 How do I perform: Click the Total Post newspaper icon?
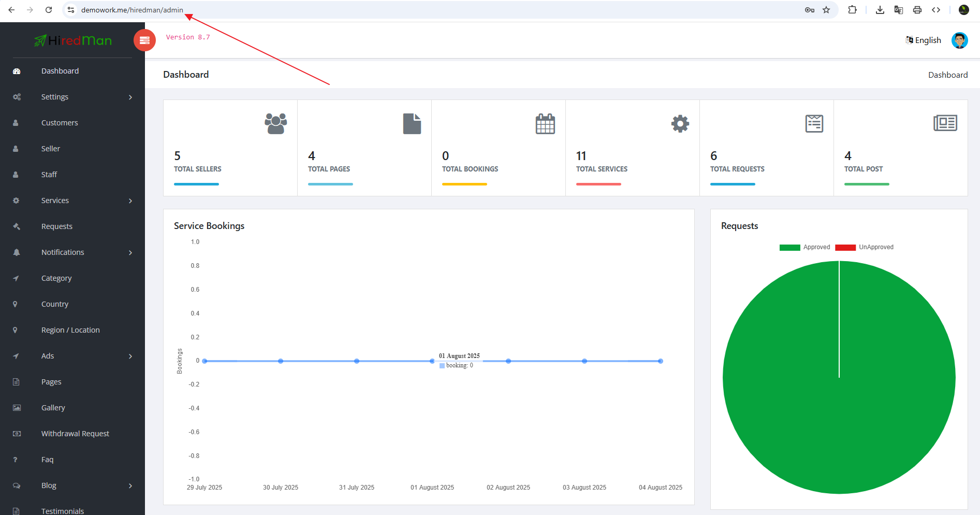(x=945, y=123)
